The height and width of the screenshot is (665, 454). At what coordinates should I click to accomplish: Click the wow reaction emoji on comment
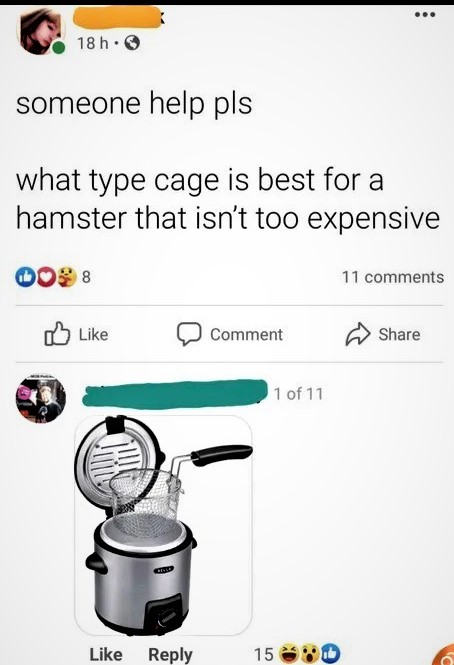pos(310,654)
